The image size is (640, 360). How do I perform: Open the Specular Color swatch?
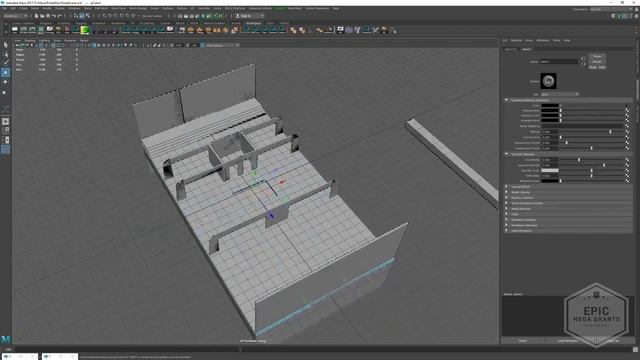click(x=550, y=170)
